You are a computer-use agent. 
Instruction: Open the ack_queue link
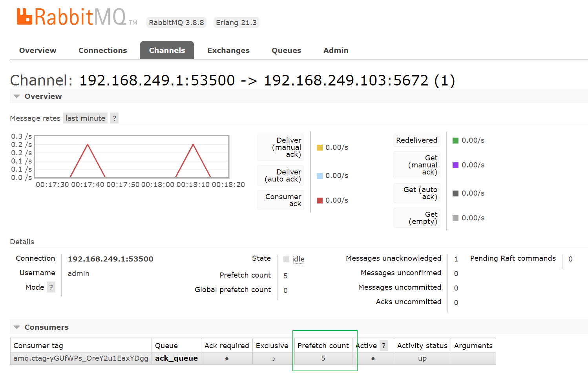[x=176, y=358]
